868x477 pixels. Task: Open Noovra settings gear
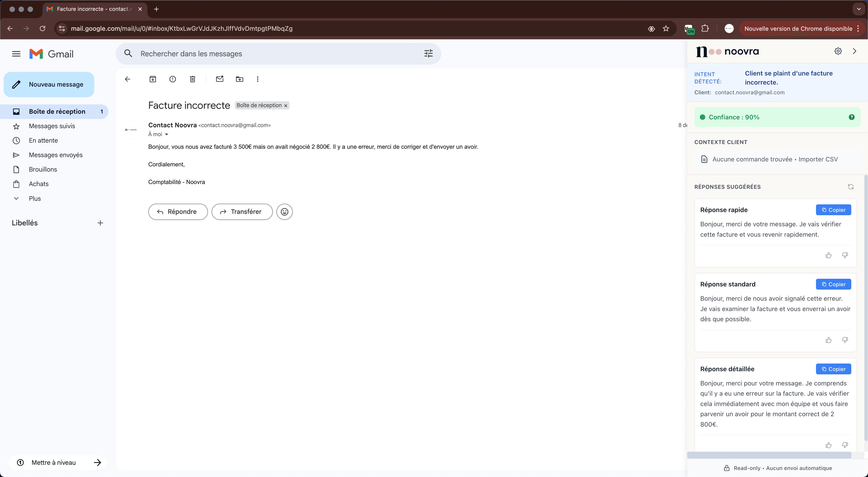click(x=838, y=51)
